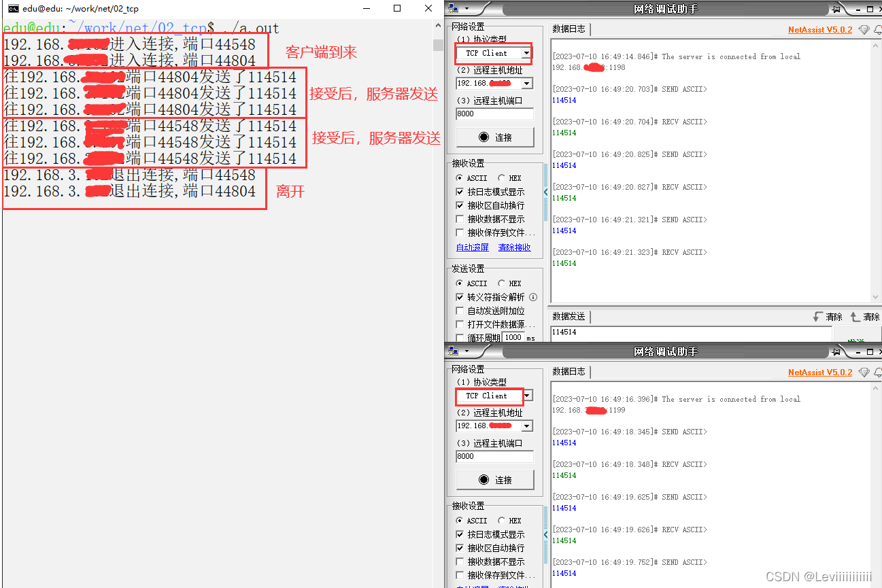Click the NetAssist app icon on bottom window title bar
Viewport: 882px width, 588px height.
click(x=452, y=351)
